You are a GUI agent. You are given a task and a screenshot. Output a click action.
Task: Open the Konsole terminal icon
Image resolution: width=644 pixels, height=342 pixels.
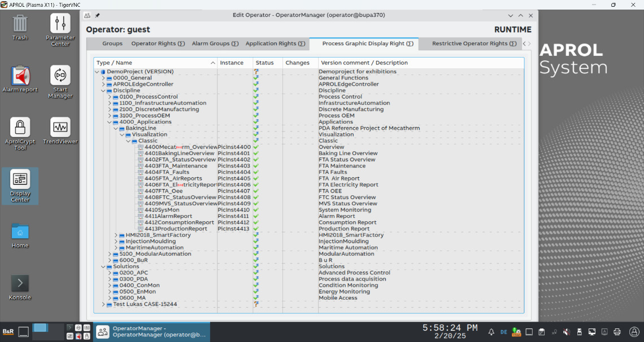(x=20, y=283)
